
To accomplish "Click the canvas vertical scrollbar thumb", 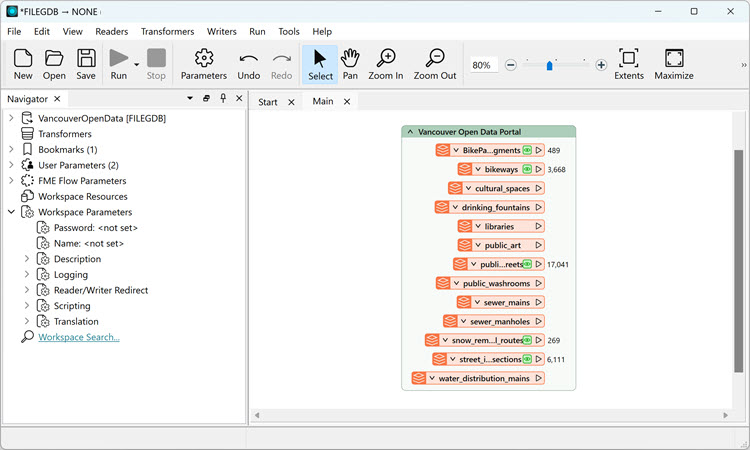I will pyautogui.click(x=739, y=261).
